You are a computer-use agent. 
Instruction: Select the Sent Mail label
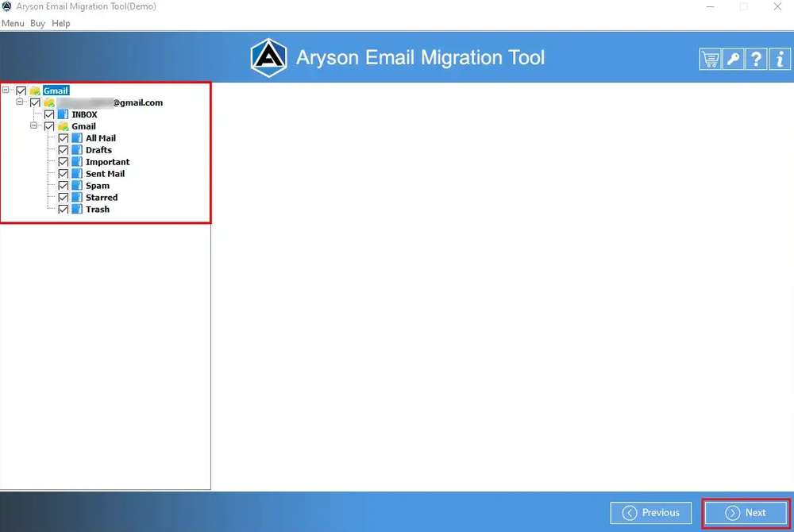tap(105, 174)
